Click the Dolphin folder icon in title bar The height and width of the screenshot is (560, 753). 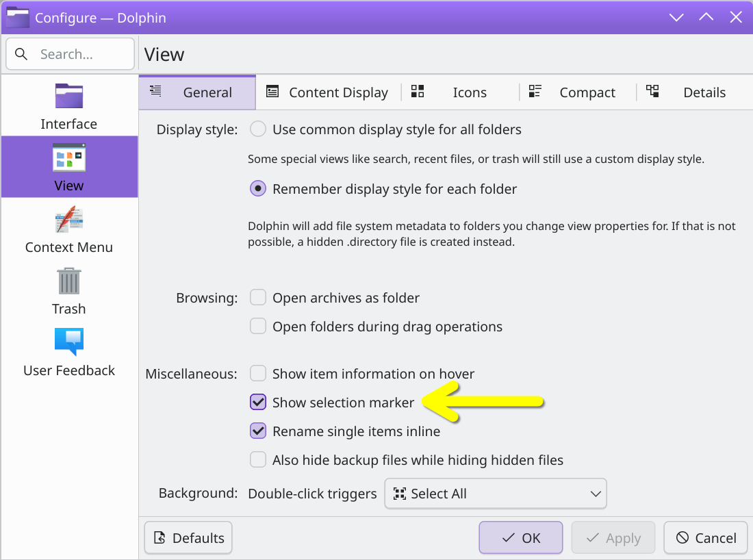click(x=18, y=18)
